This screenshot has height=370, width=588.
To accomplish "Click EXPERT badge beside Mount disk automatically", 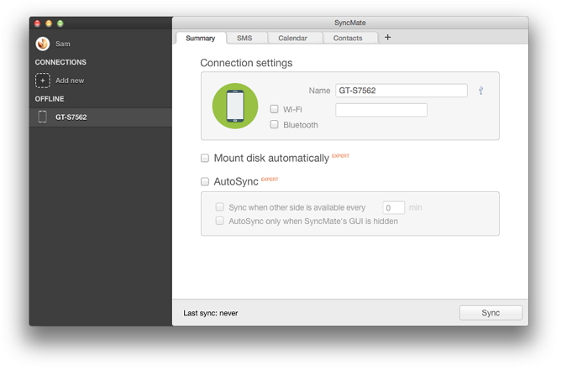I will click(x=340, y=156).
